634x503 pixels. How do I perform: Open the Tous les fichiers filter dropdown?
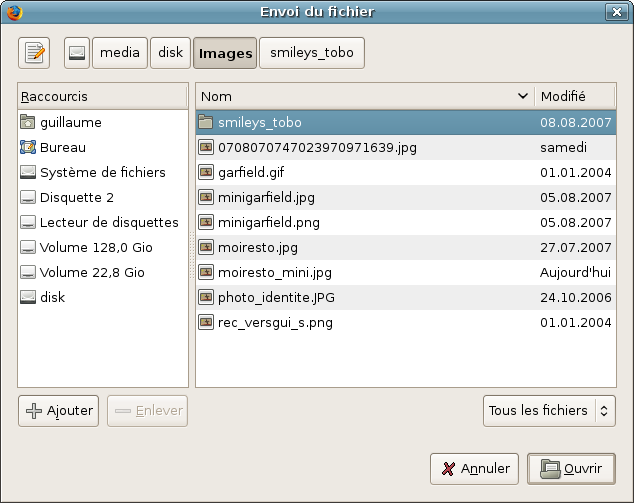(548, 410)
